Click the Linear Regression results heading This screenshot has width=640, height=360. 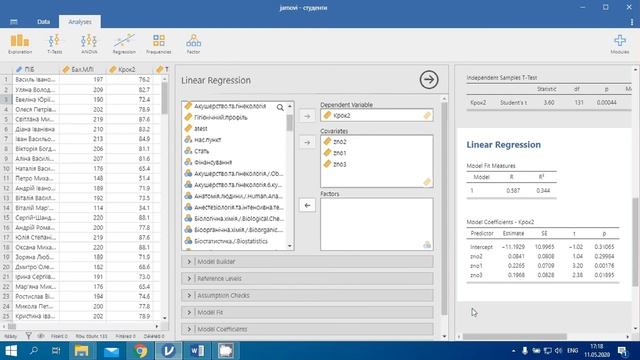(x=504, y=144)
